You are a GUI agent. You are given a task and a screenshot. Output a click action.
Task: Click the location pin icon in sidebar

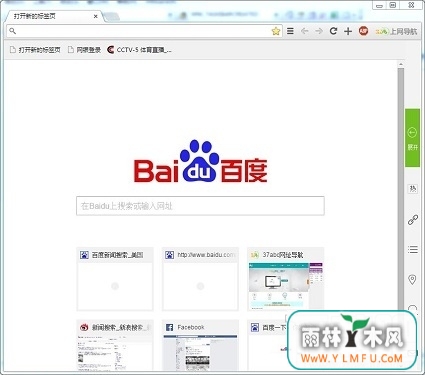(412, 279)
